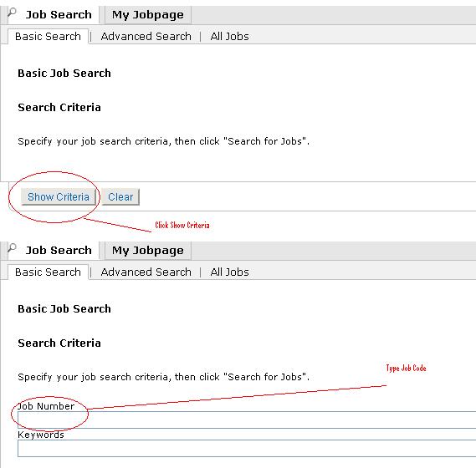Switch to My Jobpage tab in the upper panel
476x468 pixels.
[148, 15]
